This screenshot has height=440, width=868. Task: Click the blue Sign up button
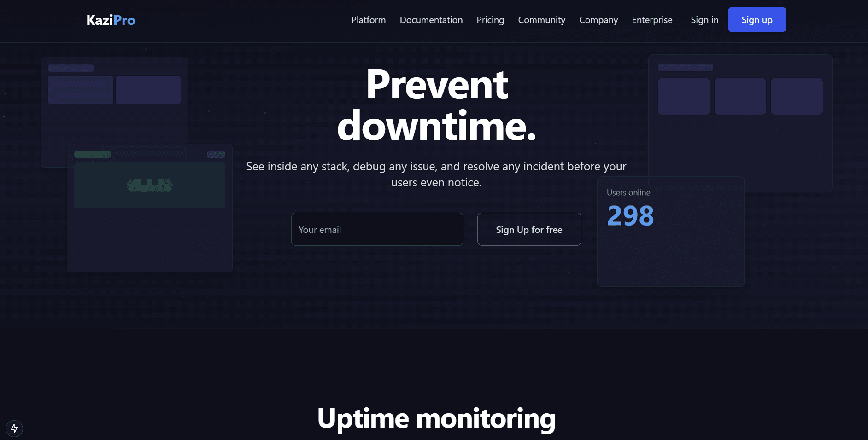coord(757,20)
